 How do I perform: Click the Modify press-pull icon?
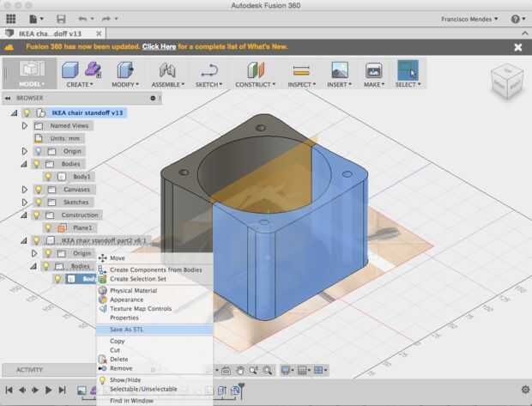[125, 70]
